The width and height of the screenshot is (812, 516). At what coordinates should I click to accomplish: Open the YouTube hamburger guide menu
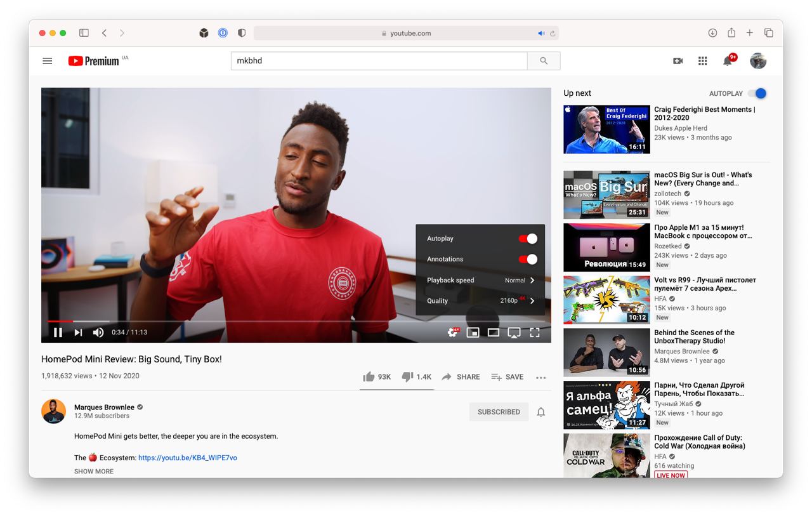pyautogui.click(x=47, y=61)
